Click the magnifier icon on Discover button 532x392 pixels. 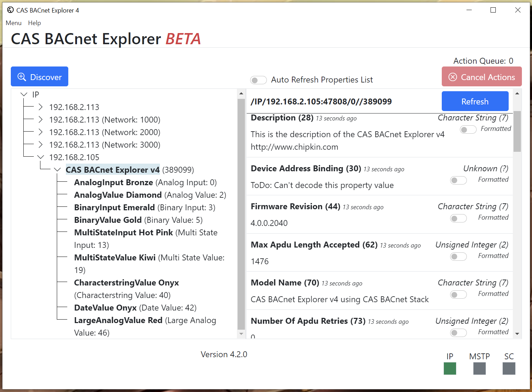[x=22, y=77]
